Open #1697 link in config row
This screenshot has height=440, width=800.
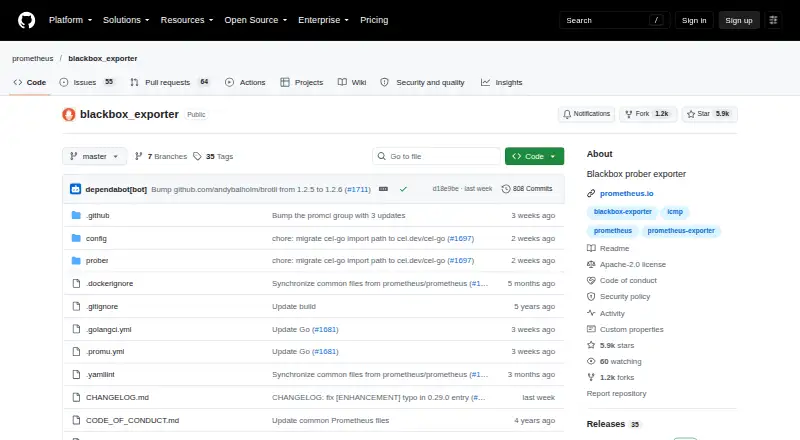pos(460,238)
